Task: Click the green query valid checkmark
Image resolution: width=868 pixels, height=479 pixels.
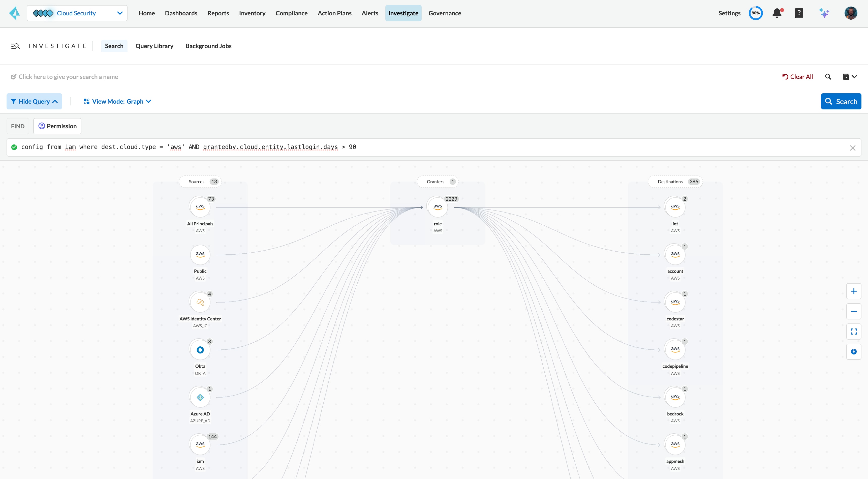Action: pyautogui.click(x=14, y=147)
